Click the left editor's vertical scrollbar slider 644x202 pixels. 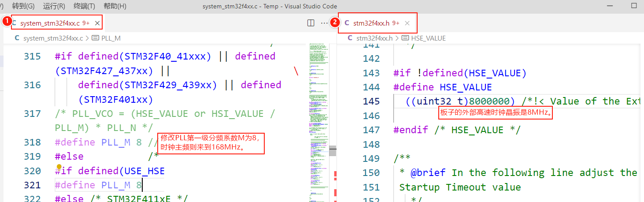tap(333, 151)
